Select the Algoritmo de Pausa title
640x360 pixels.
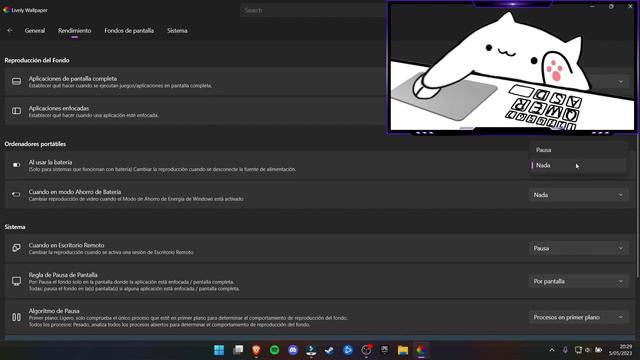pyautogui.click(x=54, y=311)
